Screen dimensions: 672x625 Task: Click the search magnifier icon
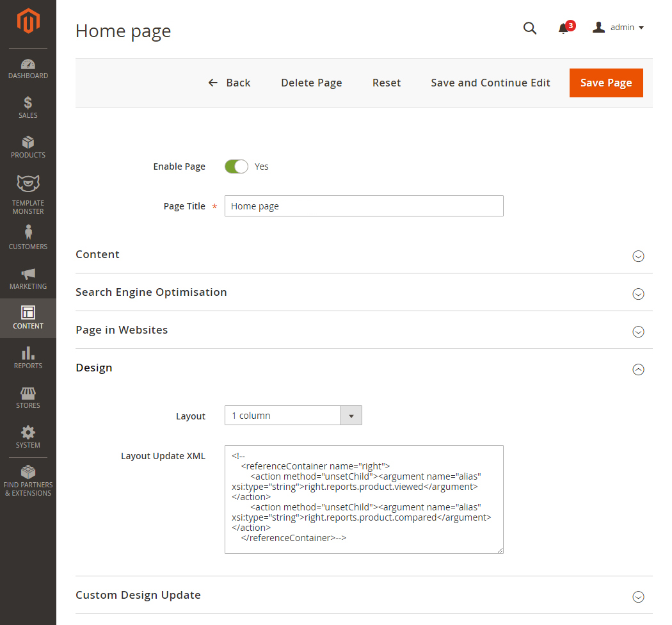tap(530, 28)
